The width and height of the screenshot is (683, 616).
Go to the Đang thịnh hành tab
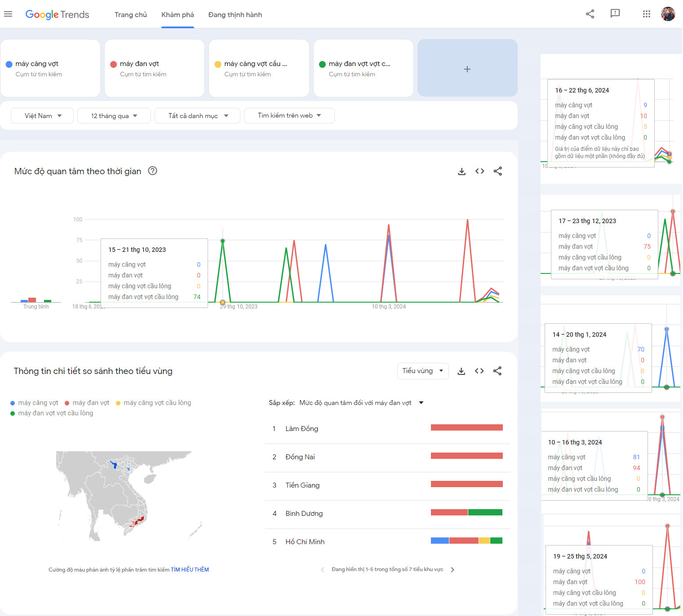click(x=235, y=15)
